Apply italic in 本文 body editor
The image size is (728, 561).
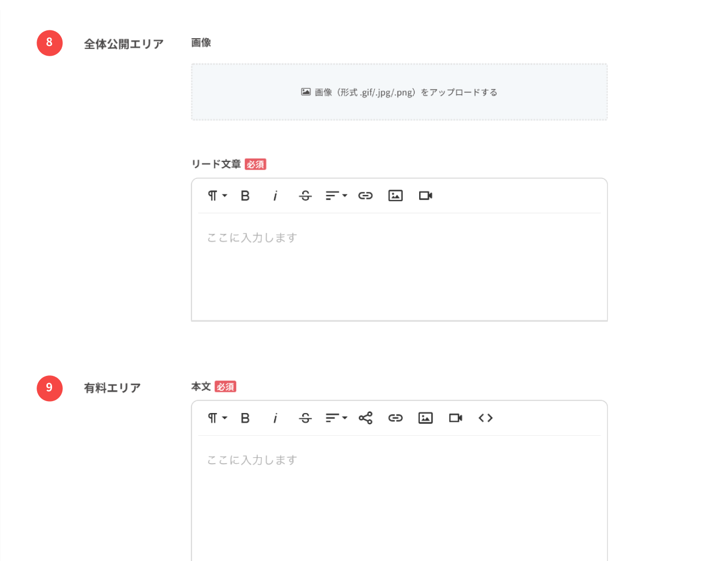point(275,418)
